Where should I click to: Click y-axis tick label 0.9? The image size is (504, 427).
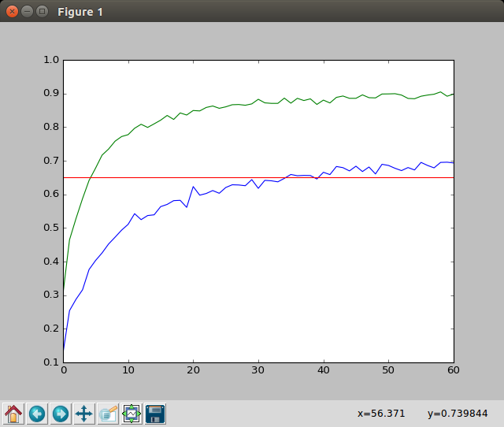(51, 93)
